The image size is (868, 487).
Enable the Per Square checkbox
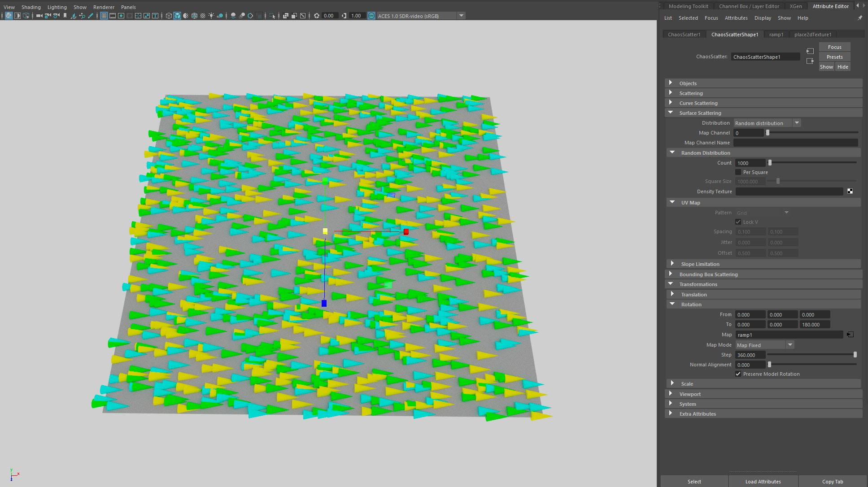point(738,172)
